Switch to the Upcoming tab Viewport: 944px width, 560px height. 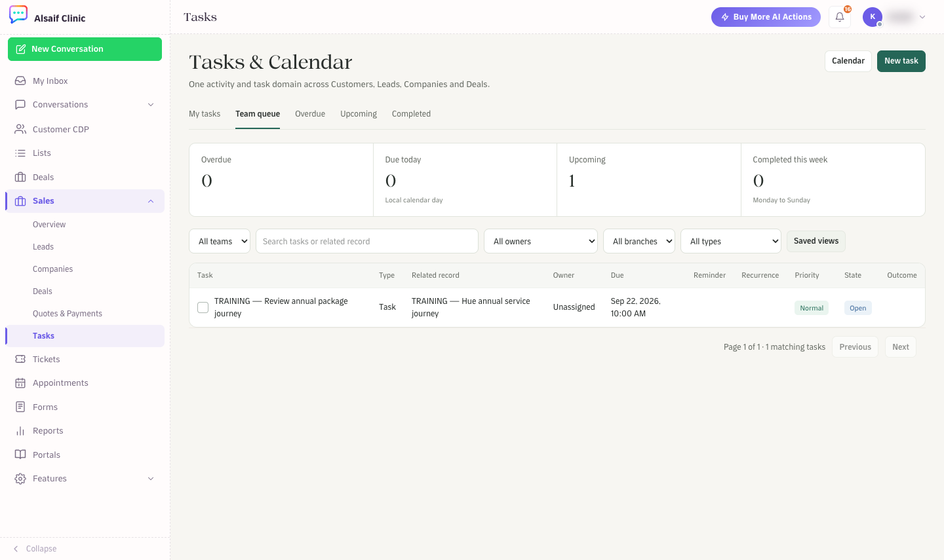pos(359,114)
